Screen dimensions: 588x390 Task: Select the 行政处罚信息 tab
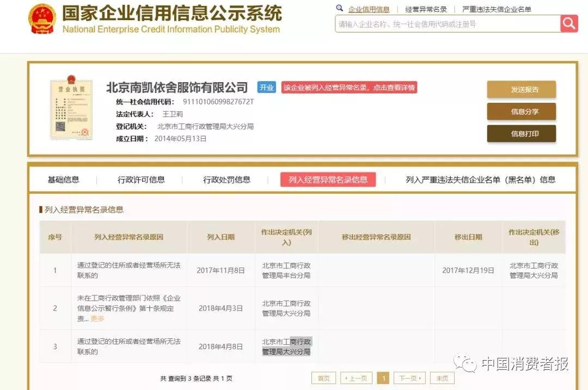(x=226, y=179)
